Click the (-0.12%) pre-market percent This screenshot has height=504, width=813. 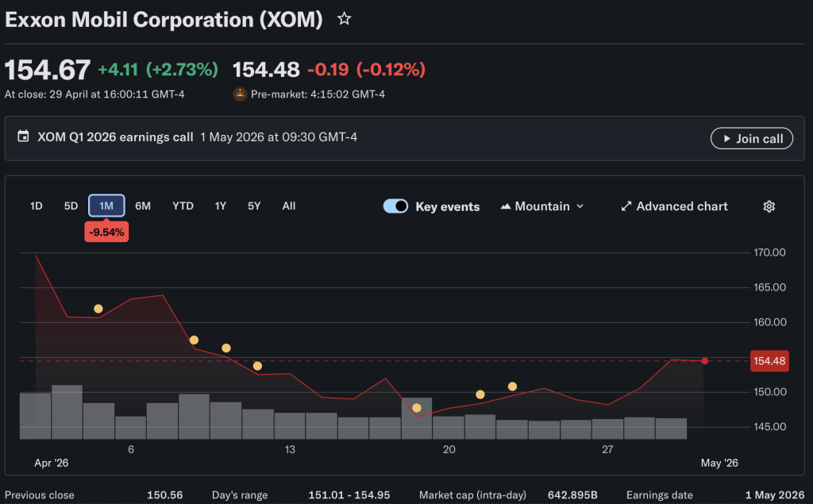(x=391, y=70)
